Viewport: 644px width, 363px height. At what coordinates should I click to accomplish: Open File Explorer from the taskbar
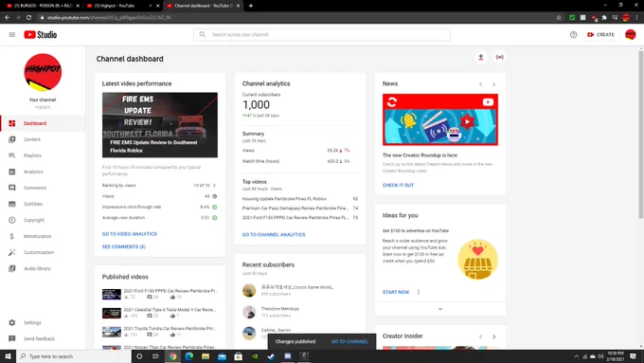point(206,356)
